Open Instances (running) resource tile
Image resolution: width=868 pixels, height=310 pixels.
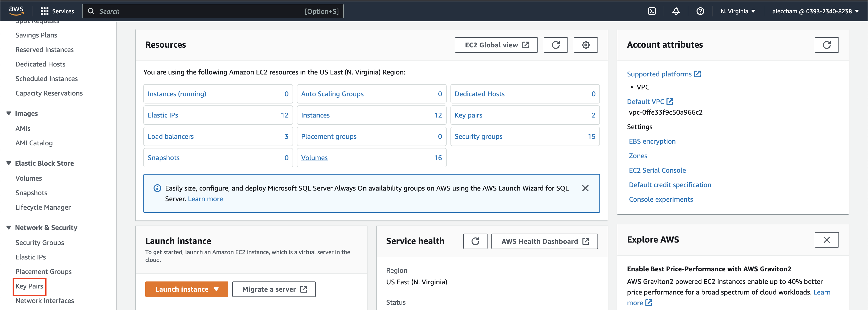[x=218, y=94]
